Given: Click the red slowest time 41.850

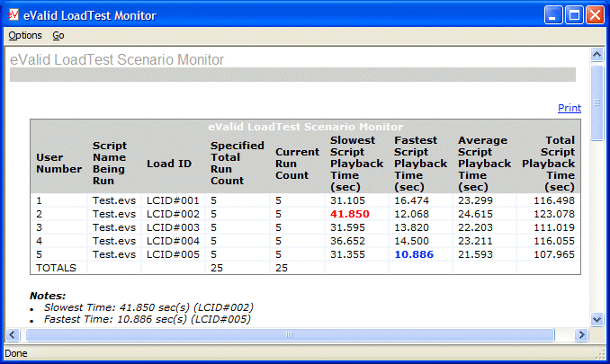Looking at the screenshot, I should (350, 214).
